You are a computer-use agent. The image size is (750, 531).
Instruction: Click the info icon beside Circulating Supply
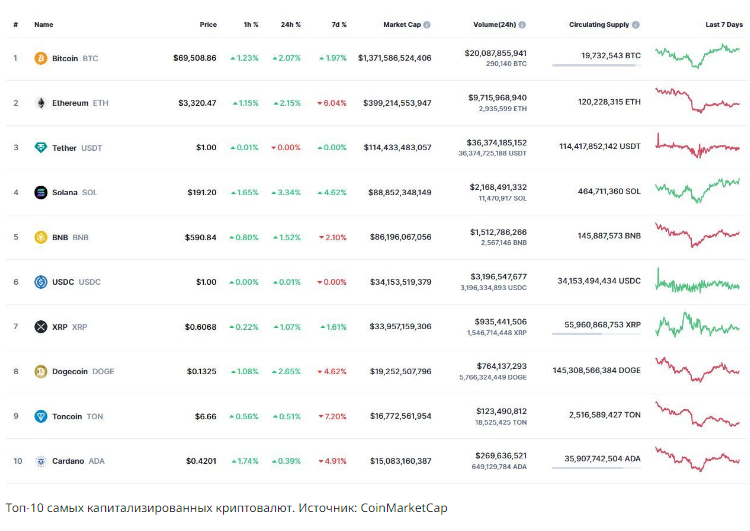[636, 25]
